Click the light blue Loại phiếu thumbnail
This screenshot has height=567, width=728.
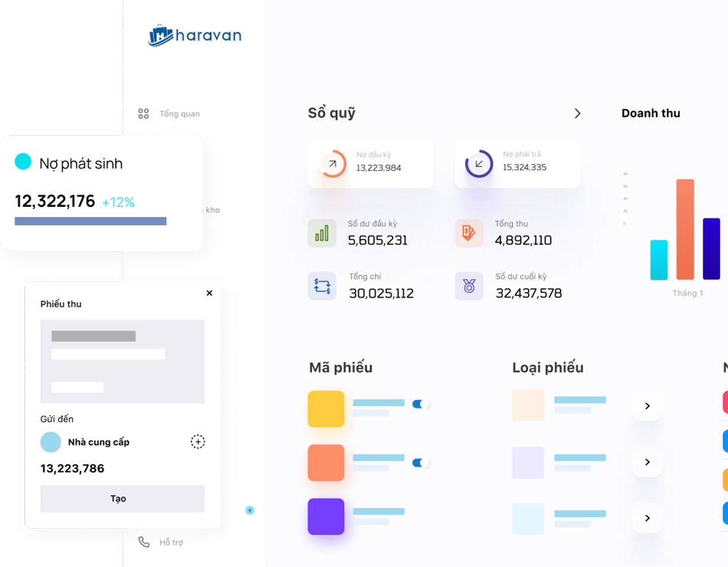click(x=528, y=519)
